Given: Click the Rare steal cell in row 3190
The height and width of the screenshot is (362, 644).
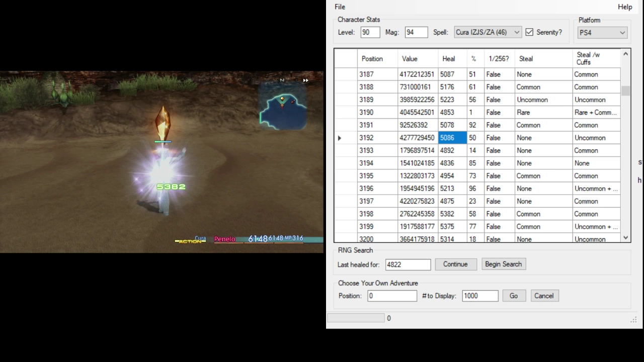Looking at the screenshot, I should (543, 113).
